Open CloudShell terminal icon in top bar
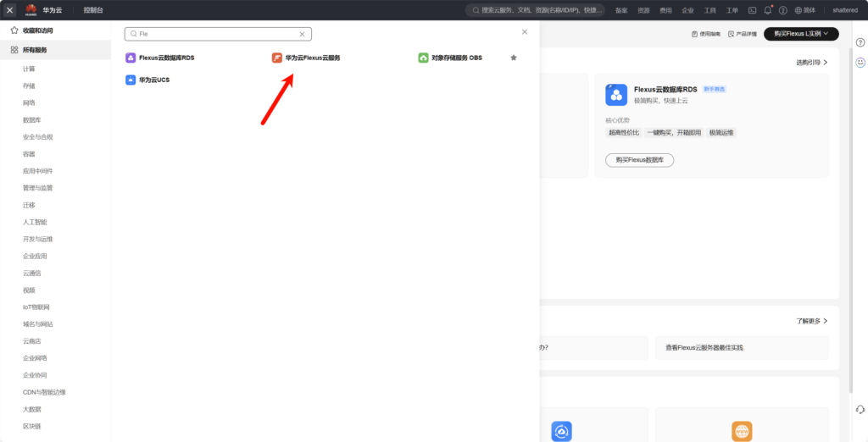Screen dimensions: 868x442 [752, 10]
